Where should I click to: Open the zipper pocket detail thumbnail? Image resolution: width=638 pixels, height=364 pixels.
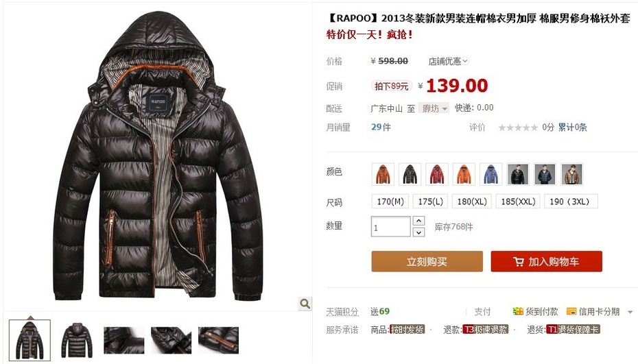pos(219,340)
